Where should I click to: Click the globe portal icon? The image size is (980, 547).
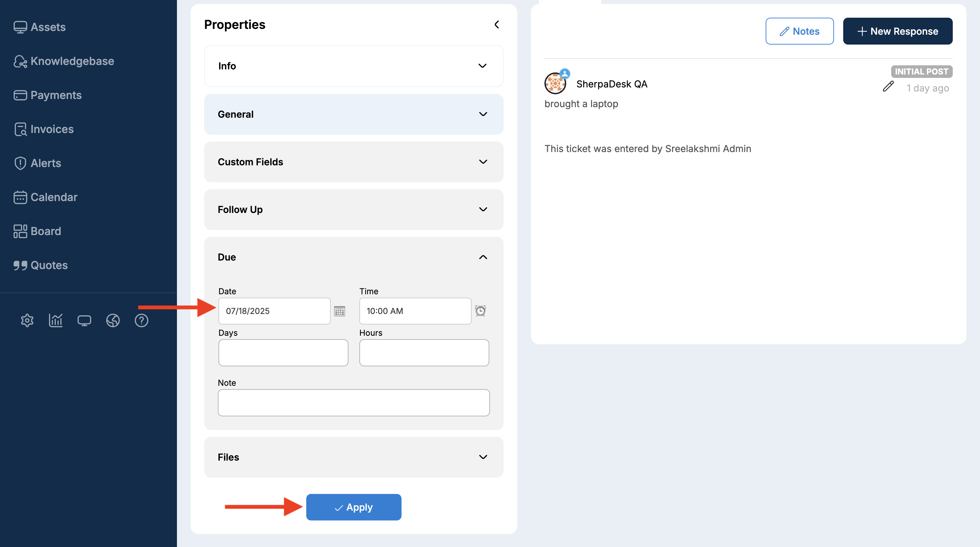[113, 320]
